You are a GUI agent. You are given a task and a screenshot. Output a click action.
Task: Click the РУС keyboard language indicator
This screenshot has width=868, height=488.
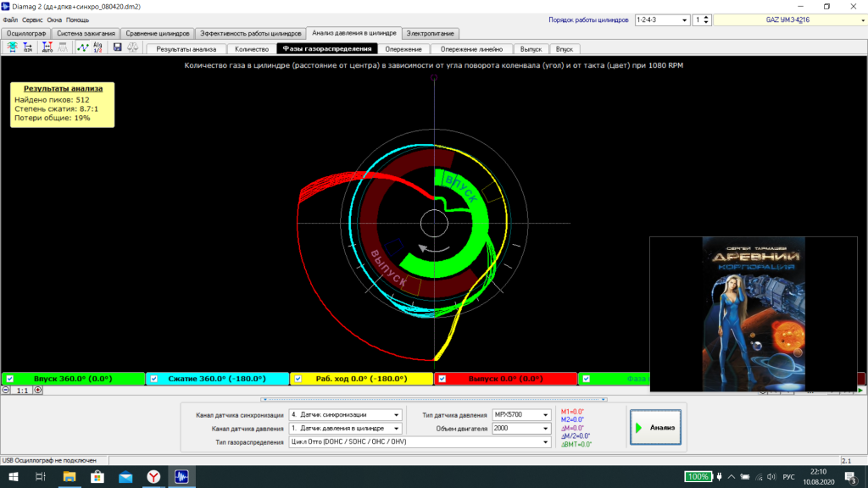click(x=789, y=477)
